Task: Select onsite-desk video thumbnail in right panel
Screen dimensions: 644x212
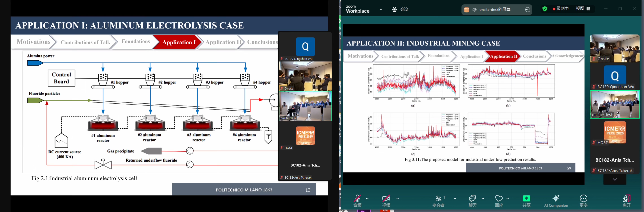Action: coord(615,104)
